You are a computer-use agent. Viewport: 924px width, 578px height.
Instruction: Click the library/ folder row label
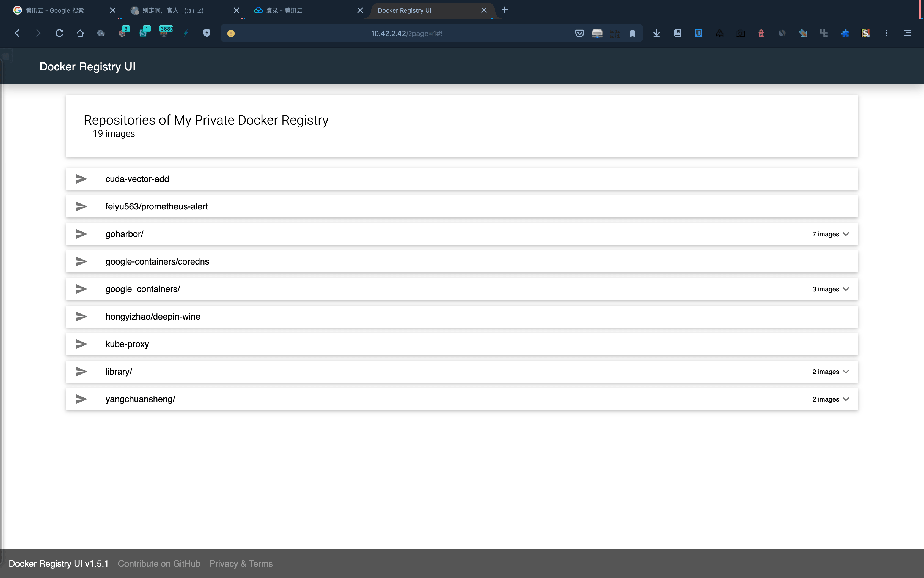[119, 372]
